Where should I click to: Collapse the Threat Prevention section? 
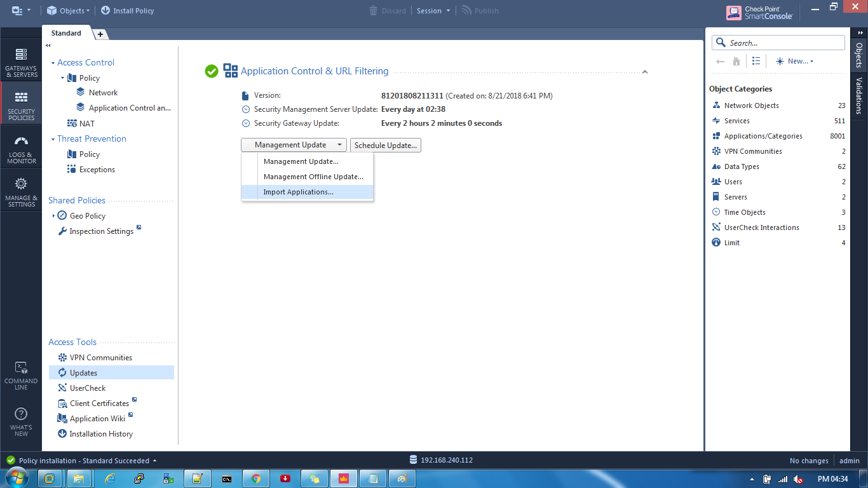pyautogui.click(x=53, y=139)
